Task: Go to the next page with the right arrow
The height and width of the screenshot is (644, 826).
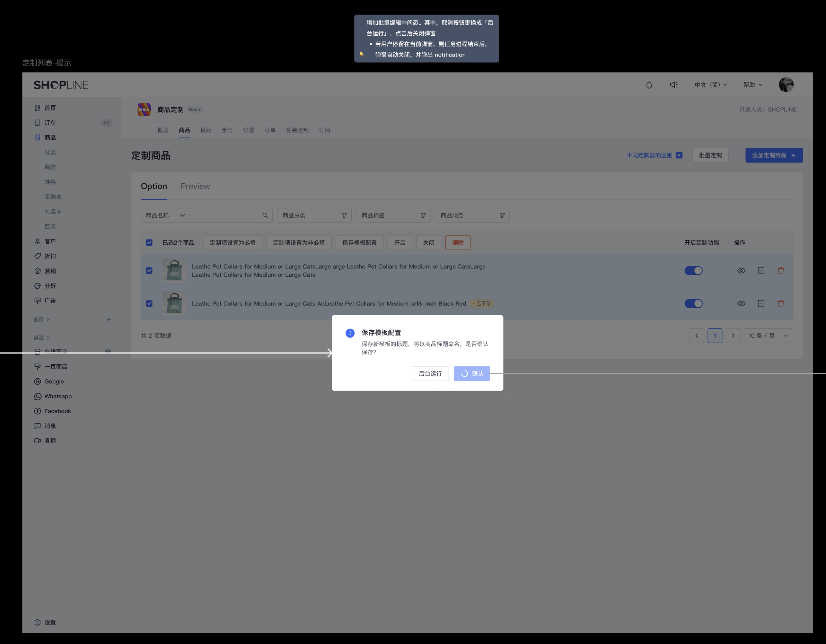Action: pos(733,336)
